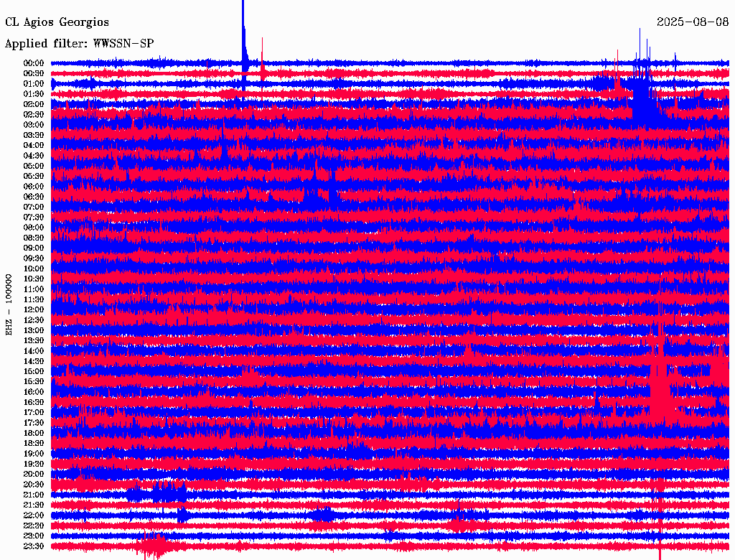
Task: Select the 11:30 time label
Action: 34,299
